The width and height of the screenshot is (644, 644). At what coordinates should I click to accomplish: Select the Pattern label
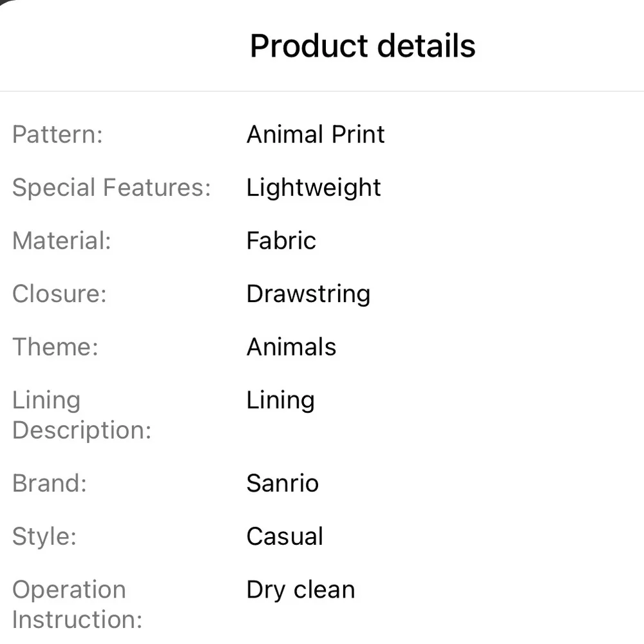[57, 135]
